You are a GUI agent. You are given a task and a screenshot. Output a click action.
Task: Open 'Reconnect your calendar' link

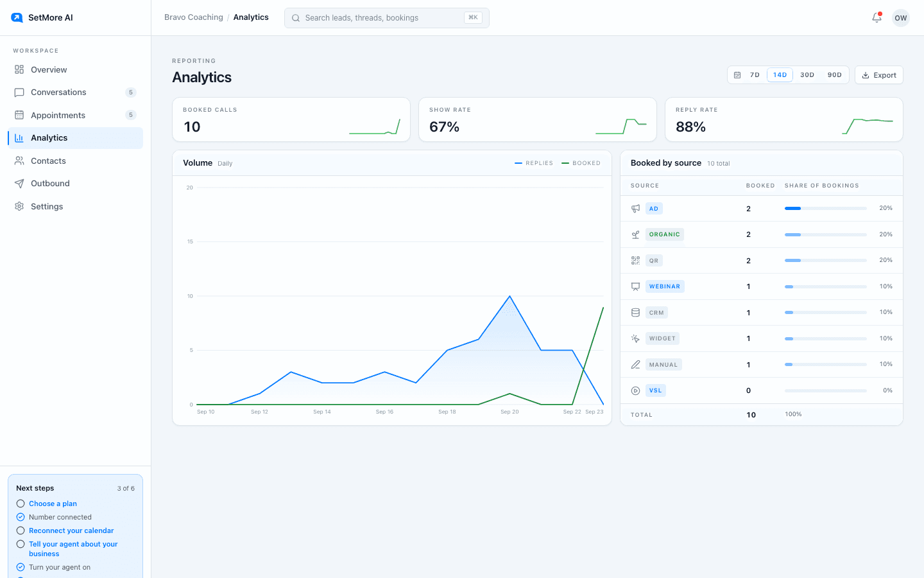click(x=71, y=530)
